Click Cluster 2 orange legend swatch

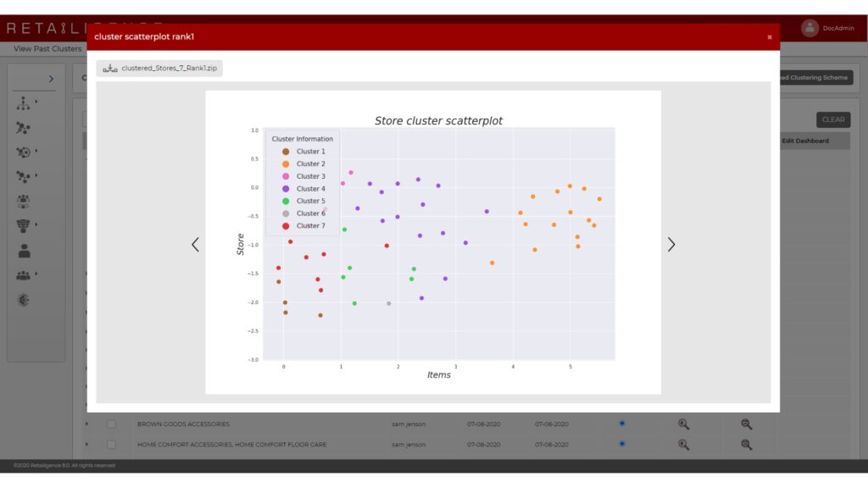point(286,164)
